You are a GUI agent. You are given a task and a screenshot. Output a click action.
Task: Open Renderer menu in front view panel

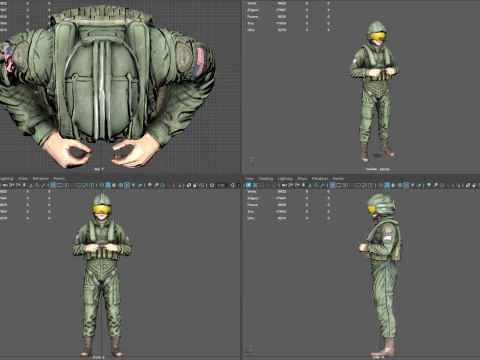(41, 178)
